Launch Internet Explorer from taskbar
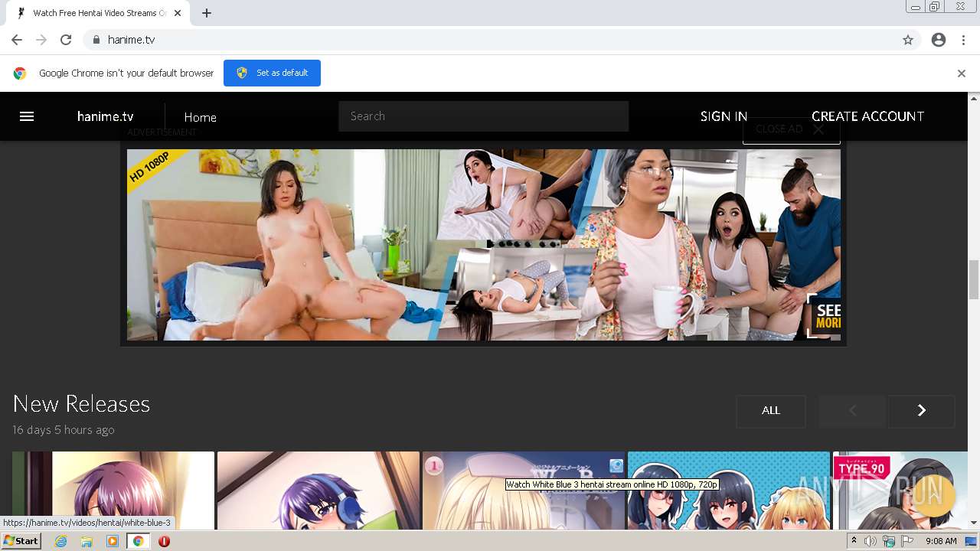This screenshot has height=551, width=980. pos(60,541)
